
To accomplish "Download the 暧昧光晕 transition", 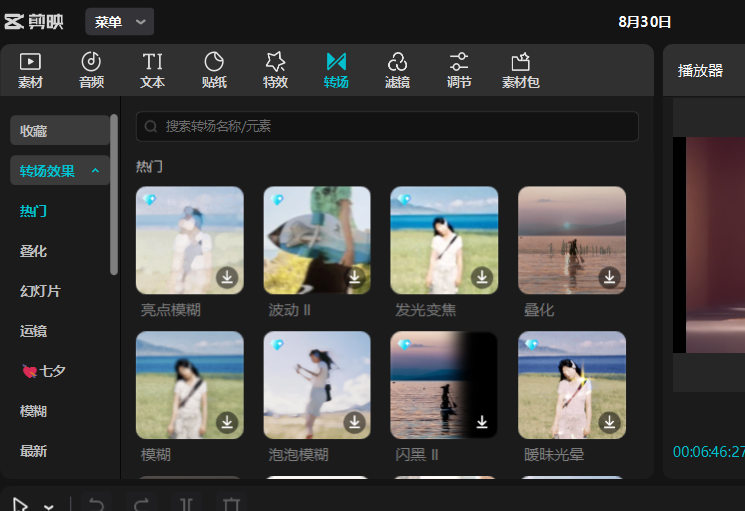I will pos(610,422).
